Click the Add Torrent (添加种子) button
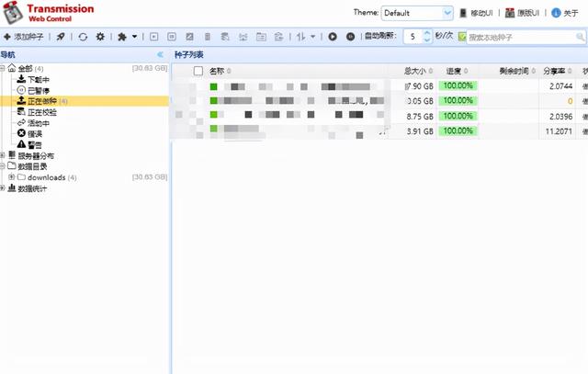This screenshot has width=588, height=374. pyautogui.click(x=23, y=37)
